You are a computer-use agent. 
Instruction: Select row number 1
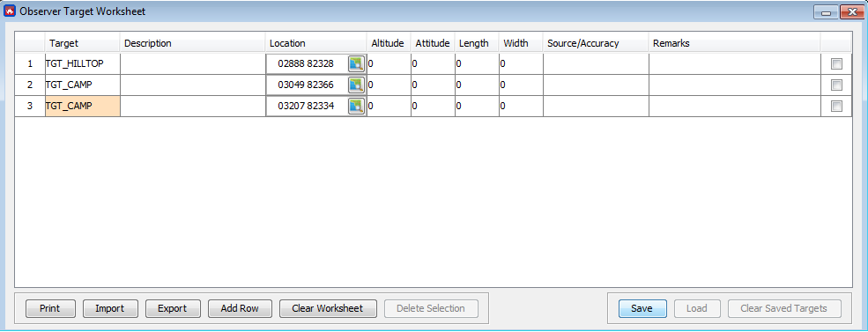(30, 64)
